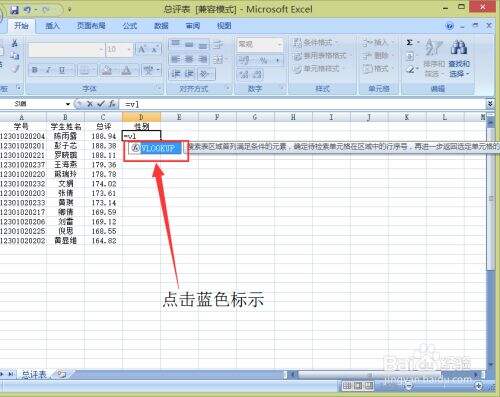This screenshot has width=500, height=397.
Task: Click the Sort and Filter icon
Action: pos(434,47)
